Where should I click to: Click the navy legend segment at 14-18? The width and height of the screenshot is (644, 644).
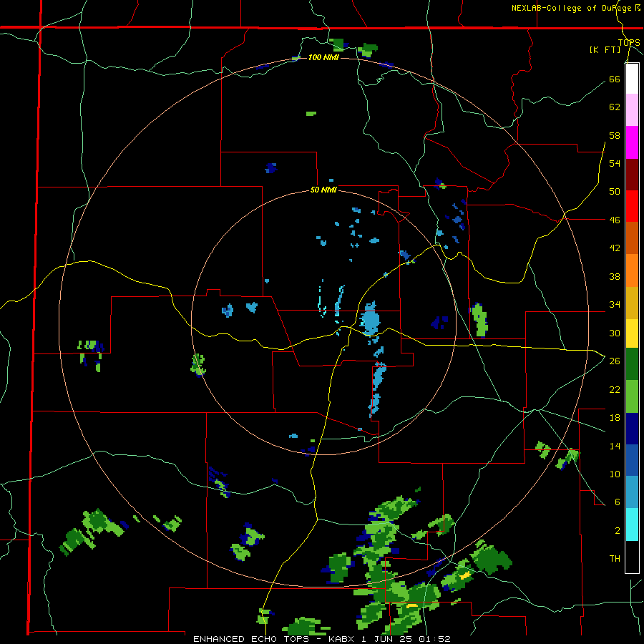point(632,429)
